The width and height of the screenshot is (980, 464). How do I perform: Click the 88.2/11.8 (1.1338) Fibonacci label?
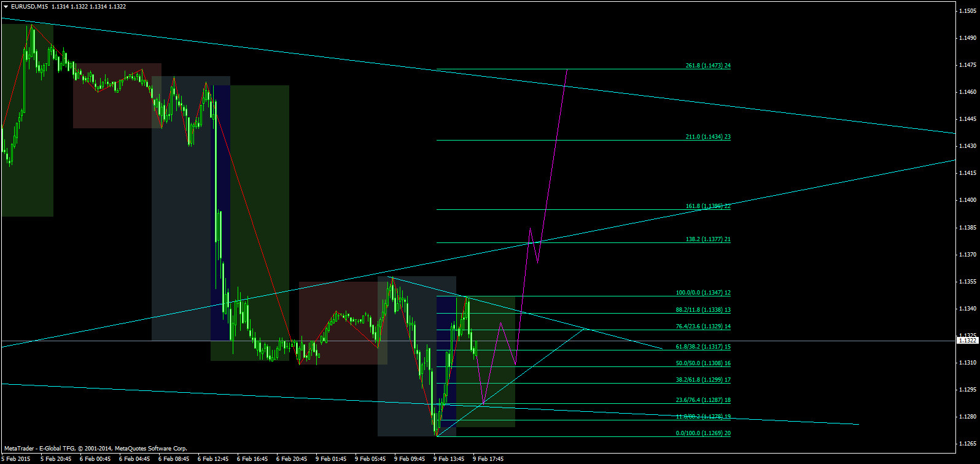pos(702,310)
